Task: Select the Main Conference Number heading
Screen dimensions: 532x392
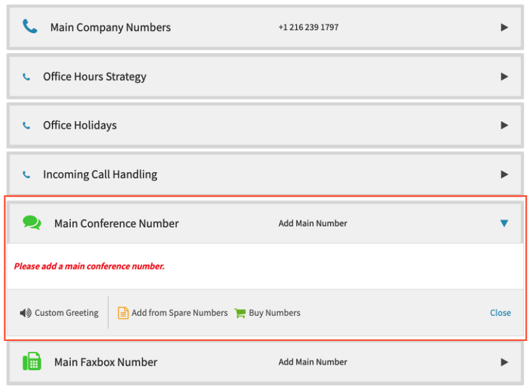Action: click(x=116, y=223)
